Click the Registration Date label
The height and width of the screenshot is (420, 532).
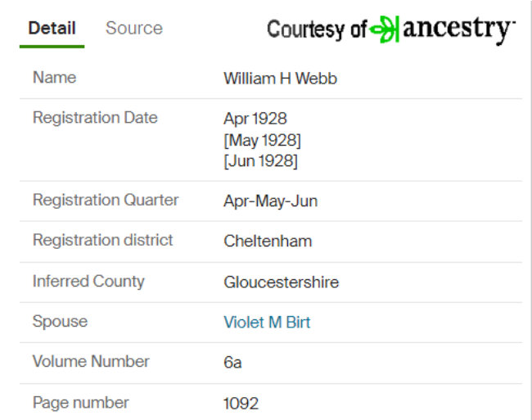pyautogui.click(x=95, y=118)
